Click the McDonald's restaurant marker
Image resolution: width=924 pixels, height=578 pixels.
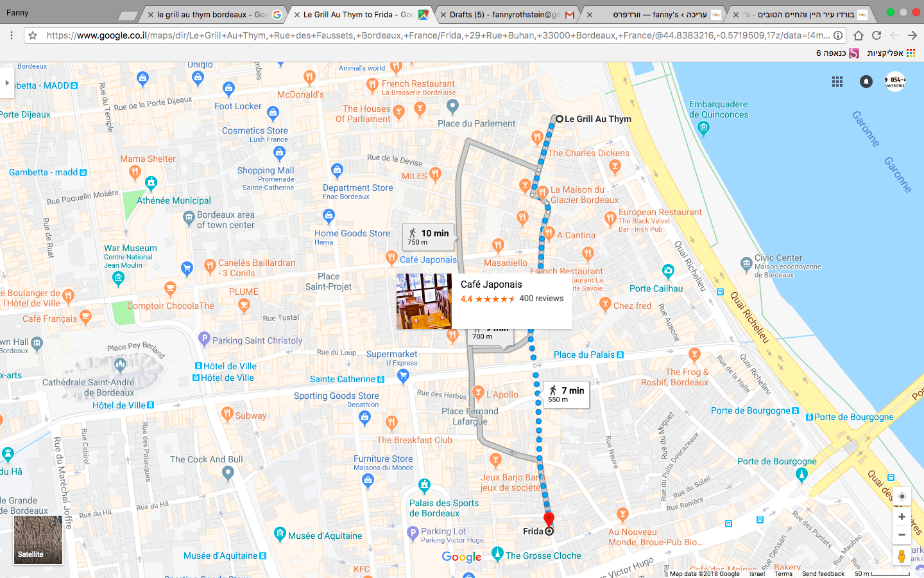pos(310,78)
